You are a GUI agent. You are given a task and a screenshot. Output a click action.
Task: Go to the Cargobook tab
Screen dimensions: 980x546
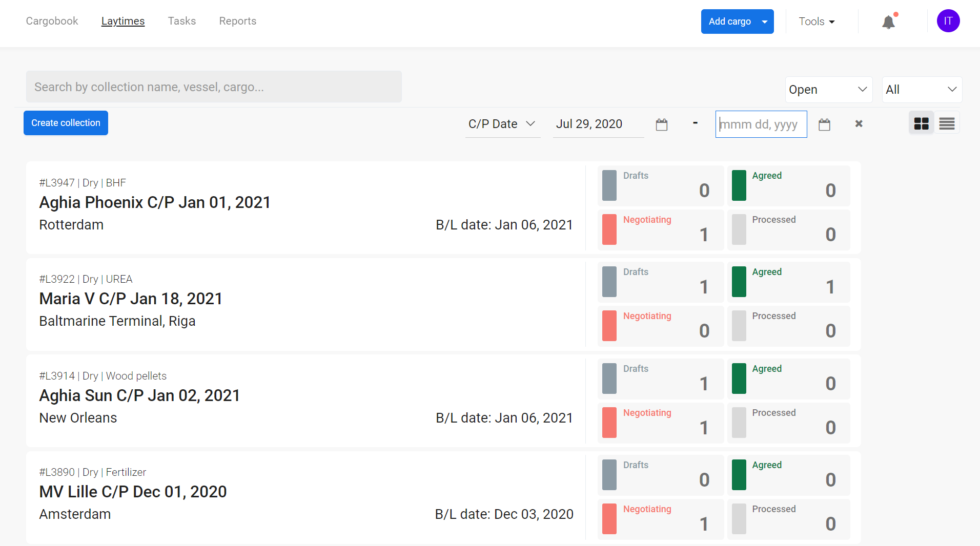52,21
